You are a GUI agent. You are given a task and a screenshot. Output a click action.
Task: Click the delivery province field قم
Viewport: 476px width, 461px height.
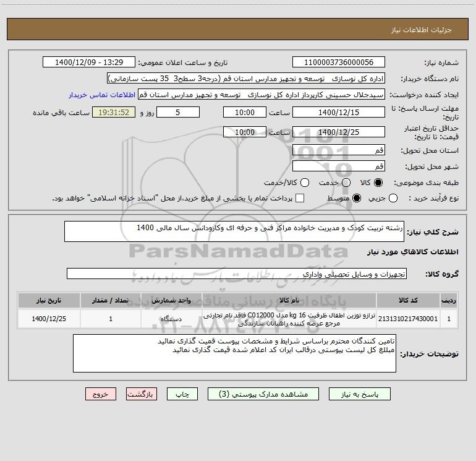click(x=339, y=150)
